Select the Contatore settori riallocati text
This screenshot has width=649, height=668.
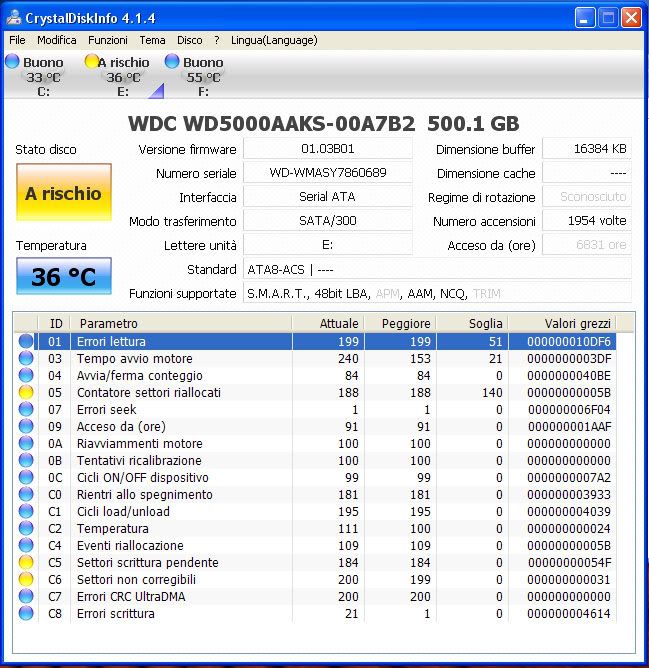[x=149, y=392]
